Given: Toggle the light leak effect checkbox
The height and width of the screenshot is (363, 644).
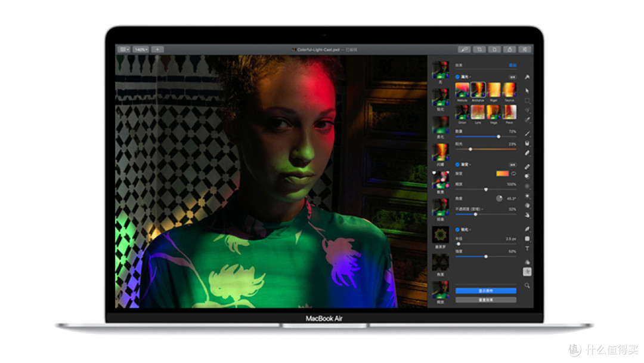Looking at the screenshot, I should pyautogui.click(x=457, y=77).
